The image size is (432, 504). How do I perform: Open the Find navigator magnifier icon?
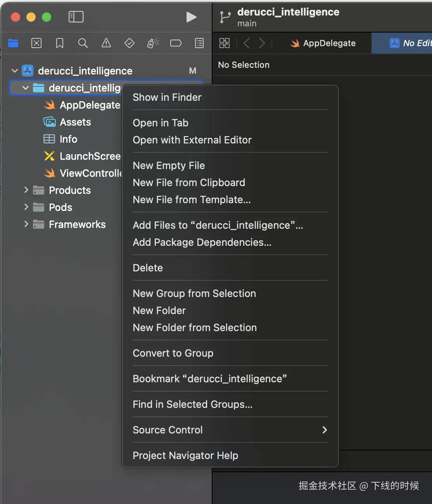tap(83, 43)
